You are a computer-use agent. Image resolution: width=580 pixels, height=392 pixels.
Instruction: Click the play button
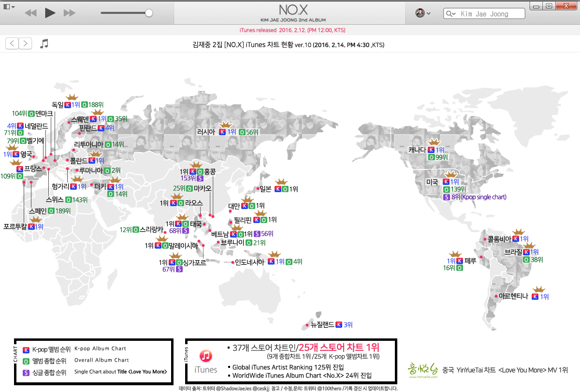click(x=50, y=13)
